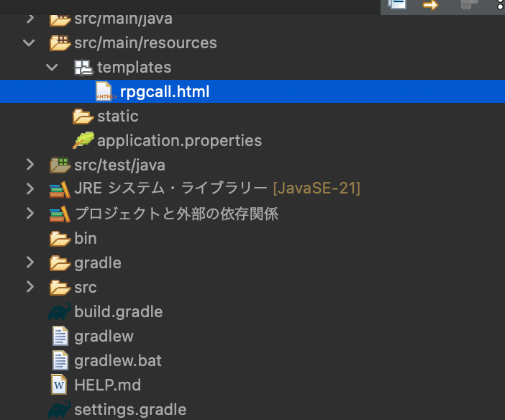Viewport: 505px width, 420px height.
Task: Toggle Link with Editor arrow icon
Action: point(430,5)
